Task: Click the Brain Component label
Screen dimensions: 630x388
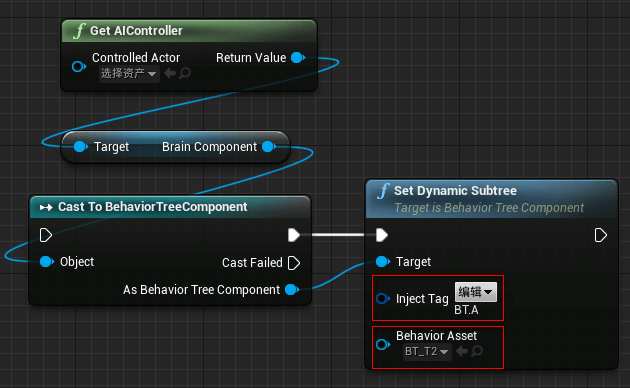Action: point(209,147)
